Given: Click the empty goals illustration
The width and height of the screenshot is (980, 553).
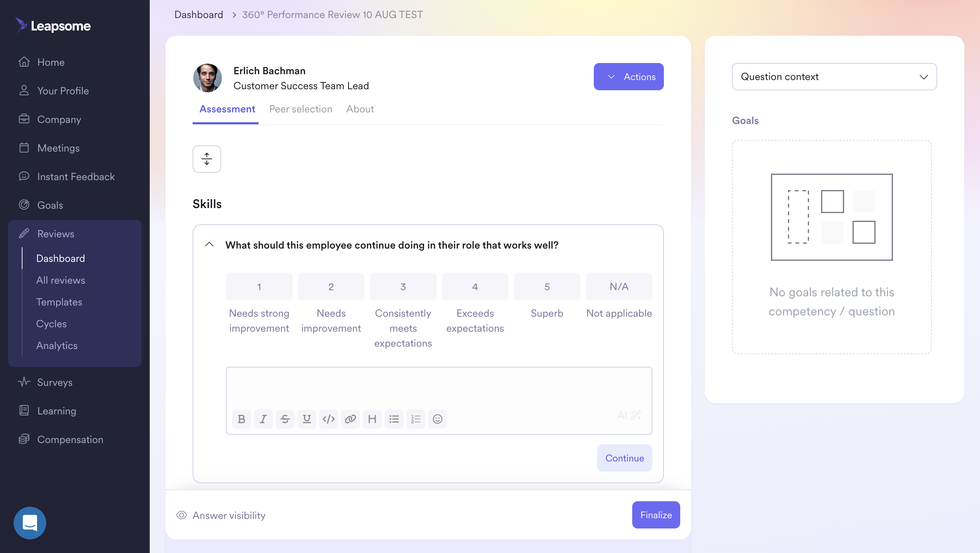Looking at the screenshot, I should [x=832, y=217].
